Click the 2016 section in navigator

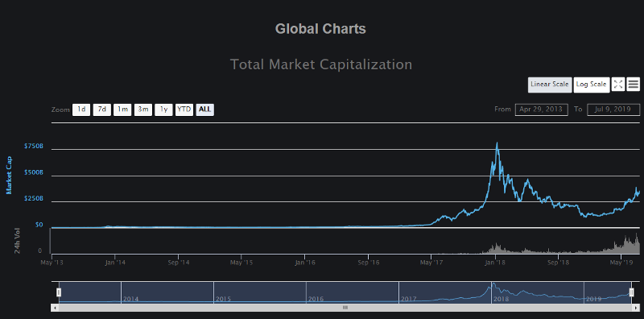tap(353, 292)
